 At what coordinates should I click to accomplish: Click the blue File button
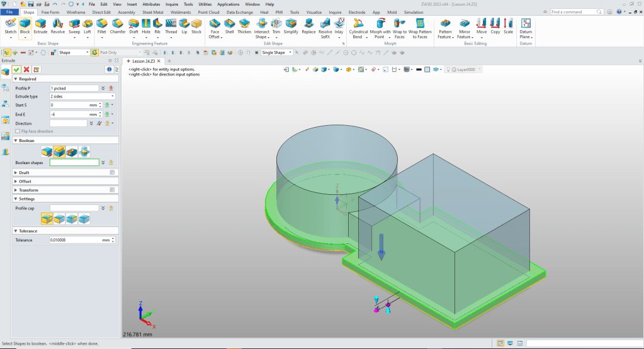10,12
